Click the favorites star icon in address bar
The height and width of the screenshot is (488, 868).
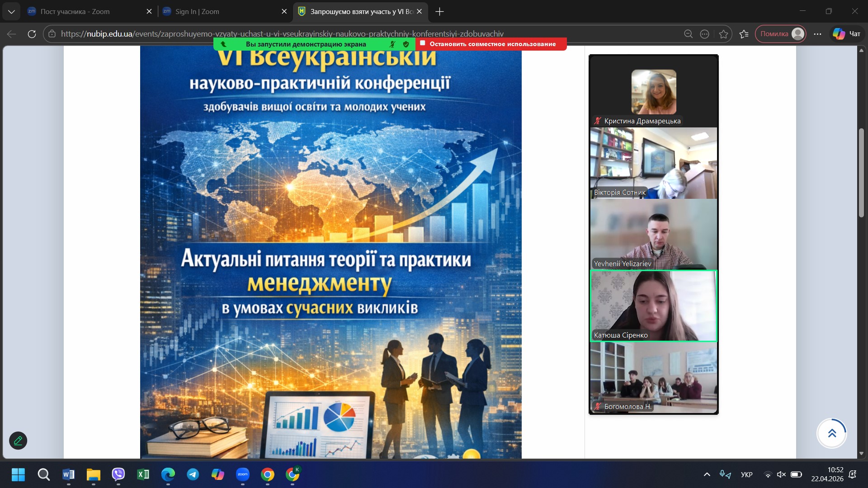click(724, 34)
